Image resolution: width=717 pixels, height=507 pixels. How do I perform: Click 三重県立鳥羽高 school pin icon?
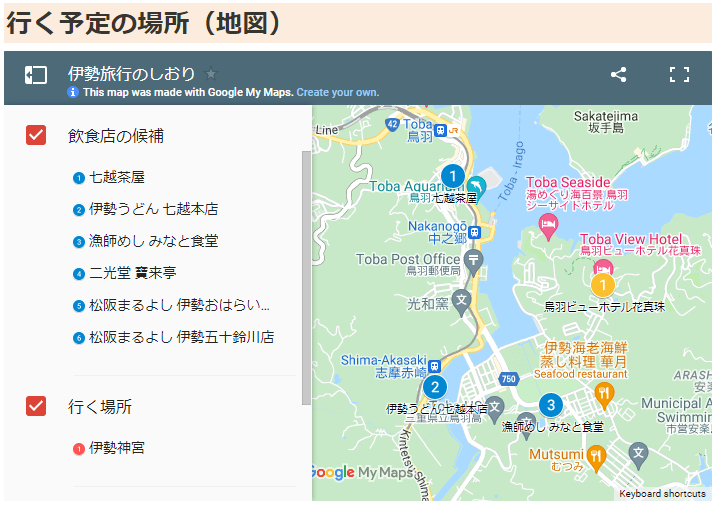pyautogui.click(x=494, y=408)
